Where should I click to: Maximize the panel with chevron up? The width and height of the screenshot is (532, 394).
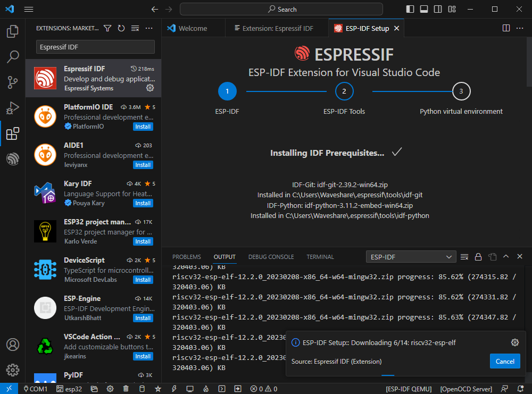[506, 257]
